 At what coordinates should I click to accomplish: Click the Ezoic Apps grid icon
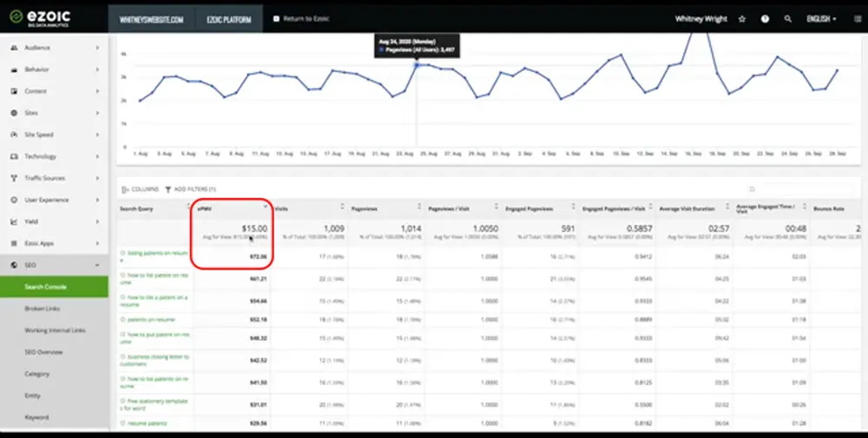14,244
